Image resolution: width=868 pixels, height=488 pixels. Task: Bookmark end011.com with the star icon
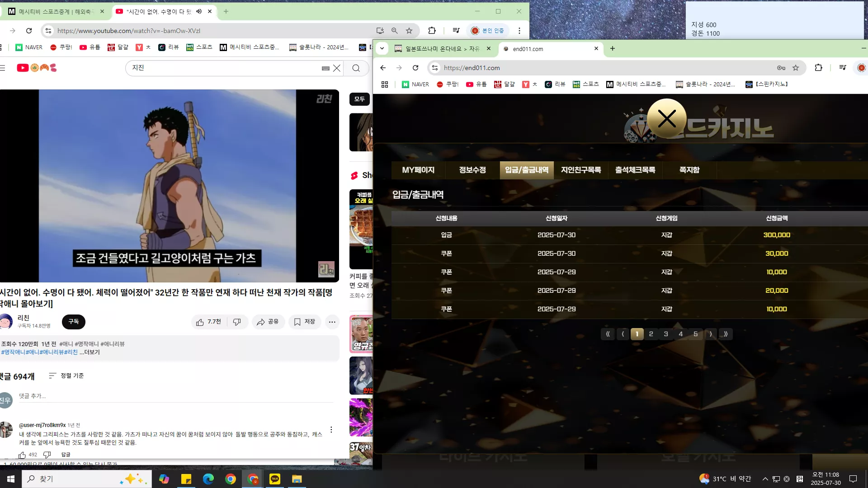pyautogui.click(x=796, y=68)
